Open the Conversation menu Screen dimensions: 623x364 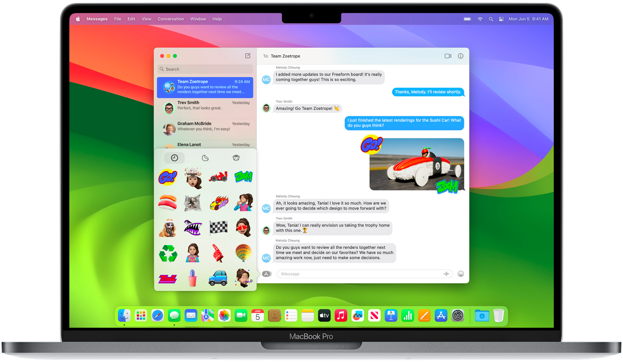171,19
